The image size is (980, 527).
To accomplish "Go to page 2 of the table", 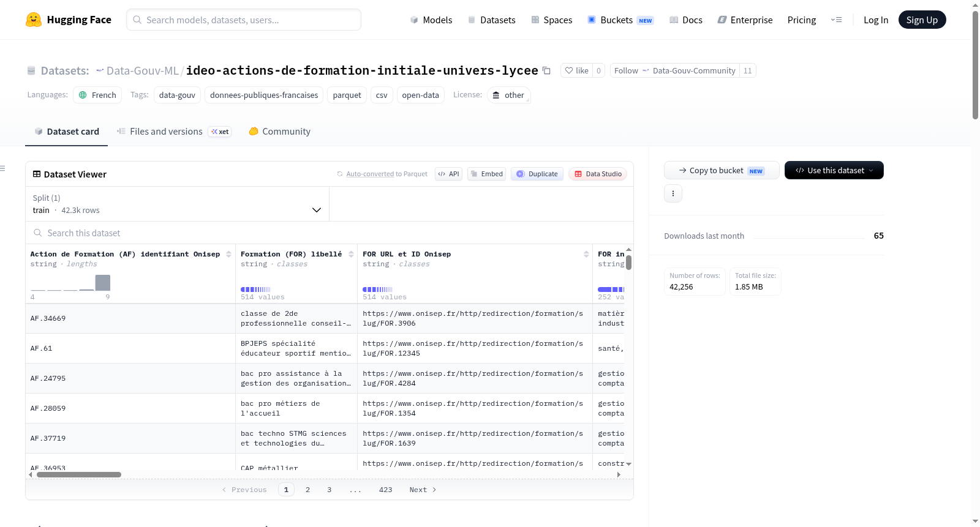I will coord(307,490).
